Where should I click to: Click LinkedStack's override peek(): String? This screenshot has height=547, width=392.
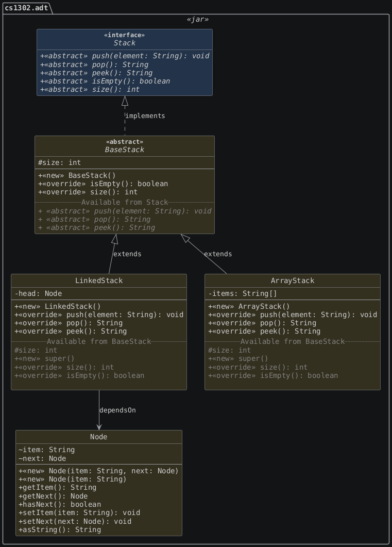(x=71, y=331)
